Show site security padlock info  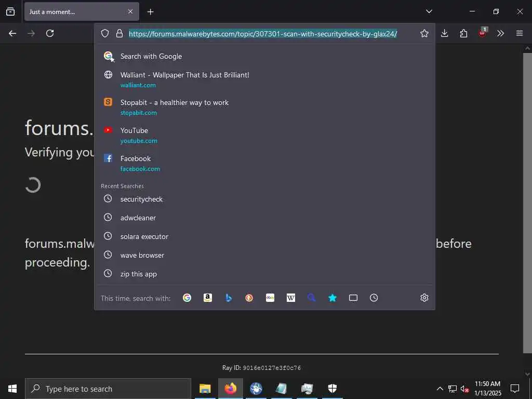(x=119, y=33)
